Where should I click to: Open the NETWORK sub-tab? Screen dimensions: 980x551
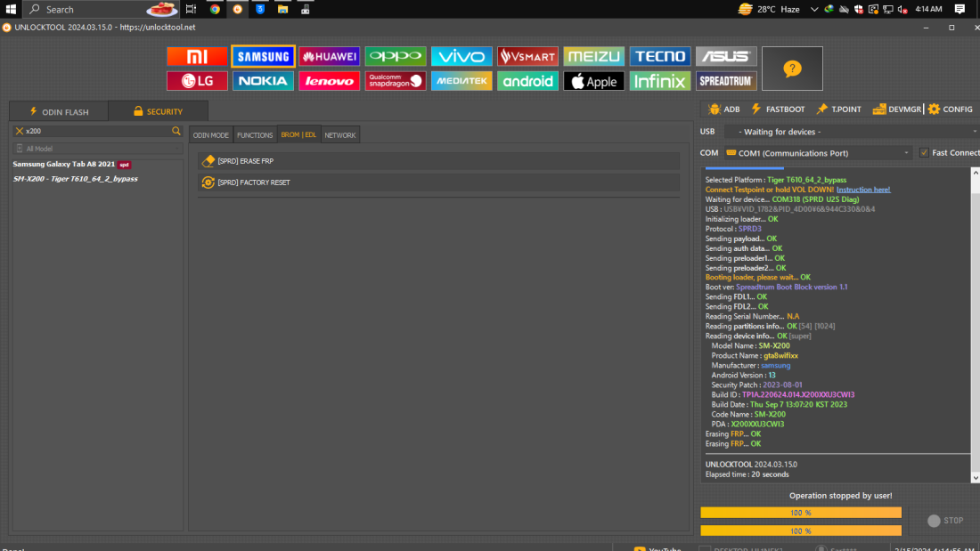coord(340,135)
